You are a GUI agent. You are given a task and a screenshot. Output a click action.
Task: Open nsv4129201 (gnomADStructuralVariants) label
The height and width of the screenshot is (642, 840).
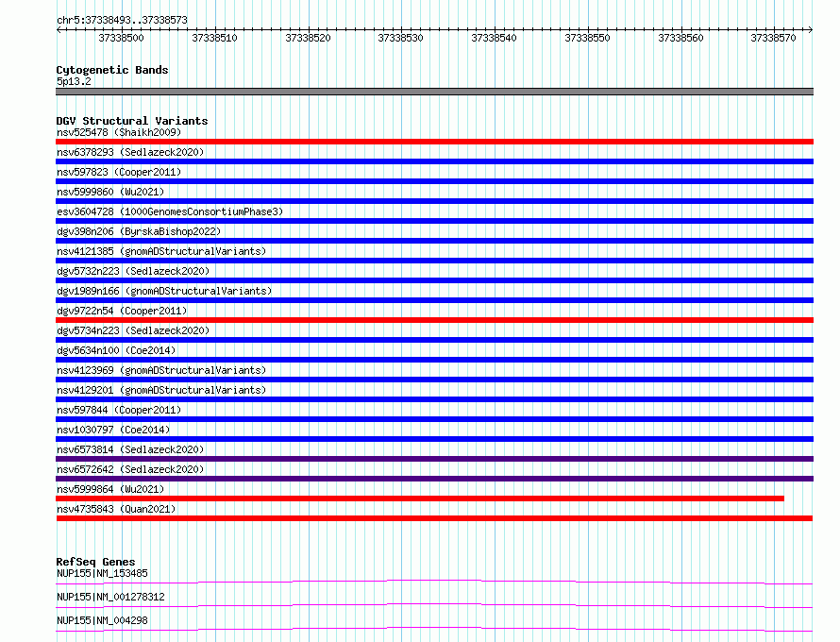161,390
